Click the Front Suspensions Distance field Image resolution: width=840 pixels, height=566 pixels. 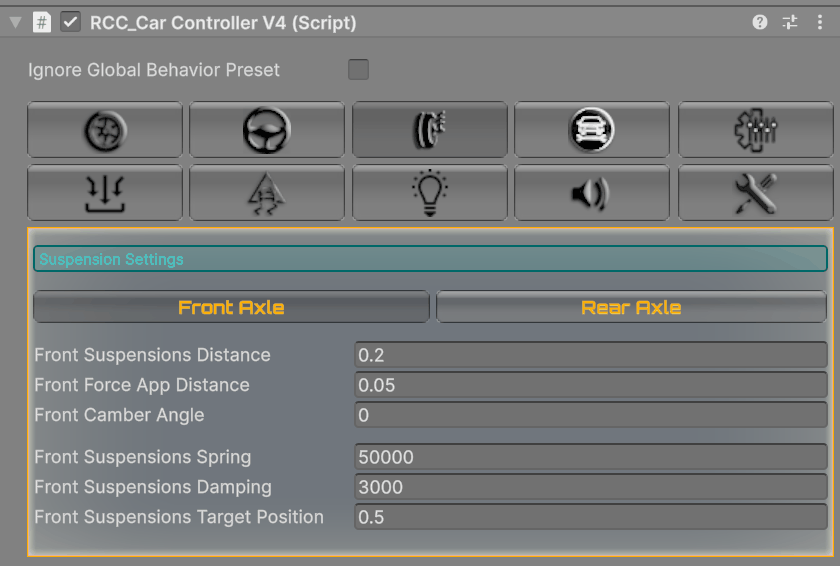[591, 355]
